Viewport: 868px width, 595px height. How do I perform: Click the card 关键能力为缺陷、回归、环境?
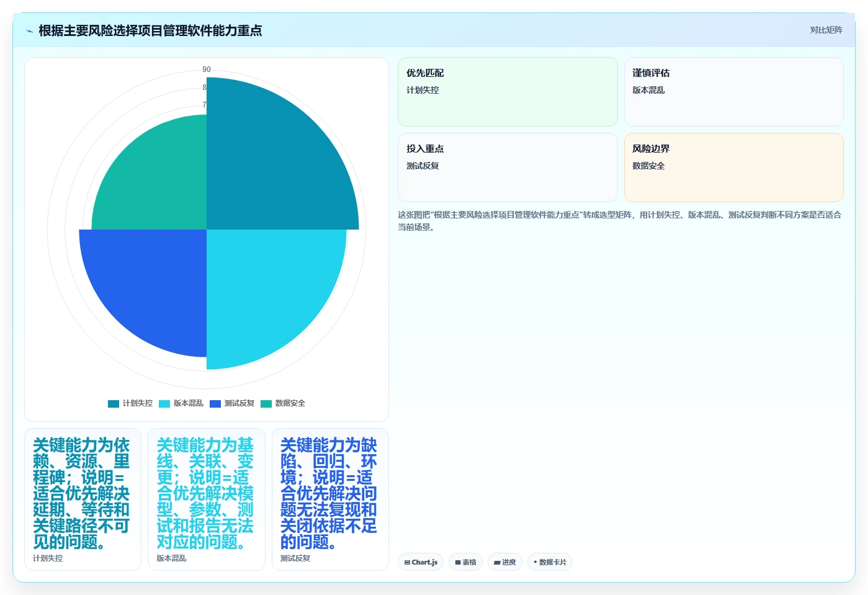(330, 499)
